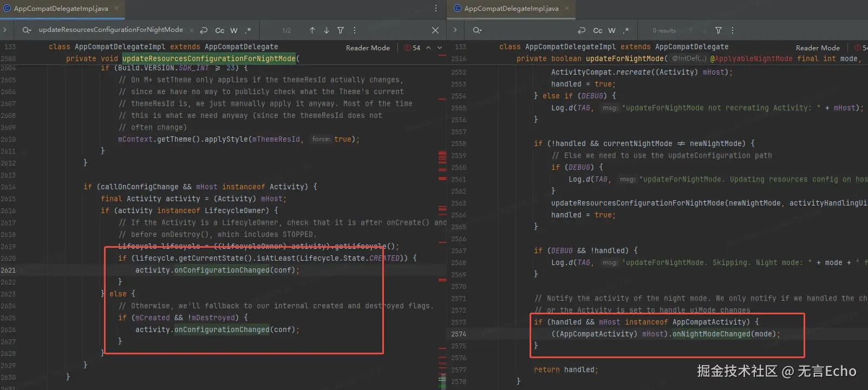This screenshot has height=390, width=868.
Task: Click the filter icon in right find bar
Action: [x=718, y=30]
